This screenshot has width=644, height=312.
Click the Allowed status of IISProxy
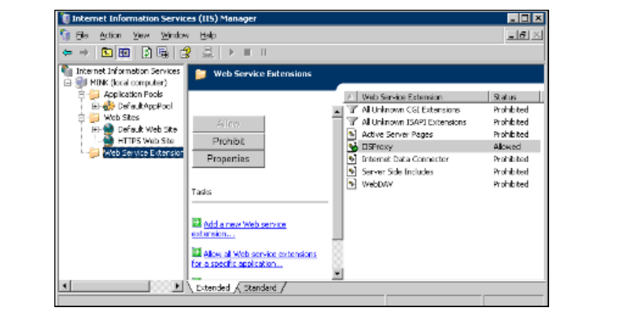(507, 147)
